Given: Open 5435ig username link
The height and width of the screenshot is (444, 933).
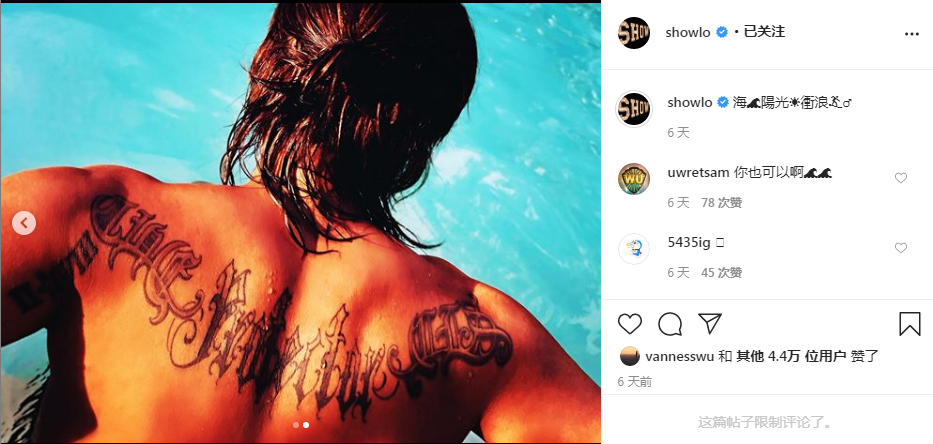Looking at the screenshot, I should 686,242.
